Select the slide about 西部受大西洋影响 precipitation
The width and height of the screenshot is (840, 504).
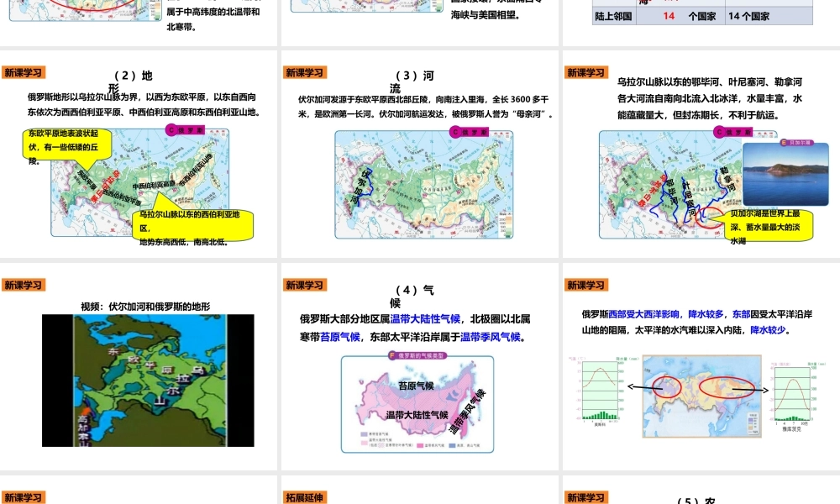click(701, 366)
